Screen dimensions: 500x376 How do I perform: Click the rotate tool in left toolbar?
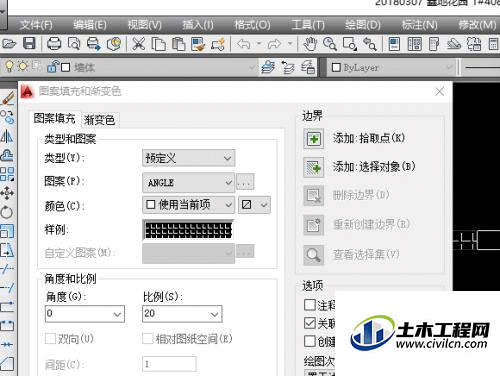(7, 212)
